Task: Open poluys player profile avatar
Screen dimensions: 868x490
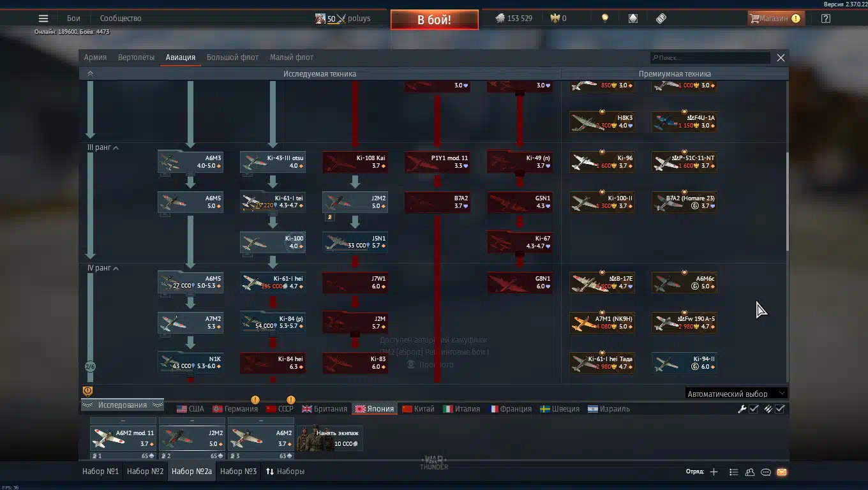Action: 320,19
